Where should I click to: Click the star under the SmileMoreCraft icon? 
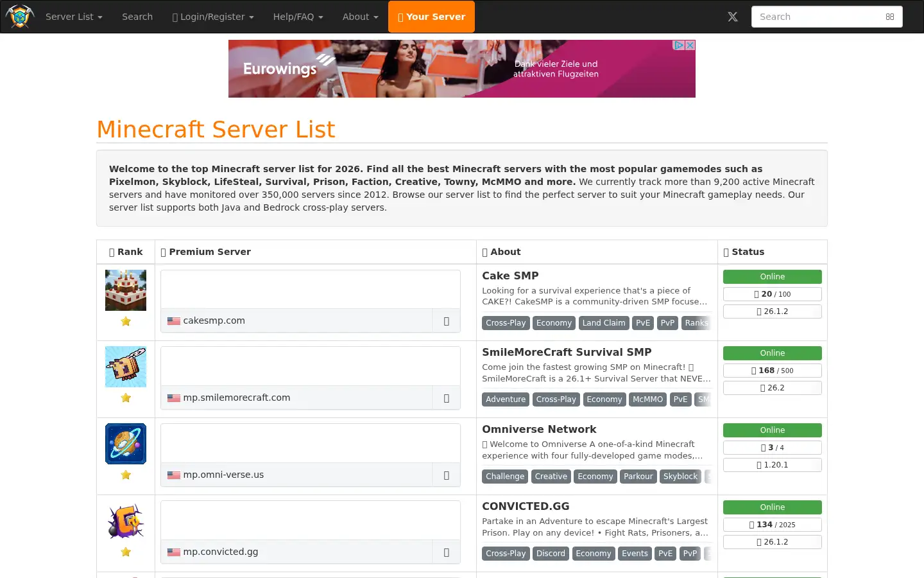pyautogui.click(x=126, y=398)
